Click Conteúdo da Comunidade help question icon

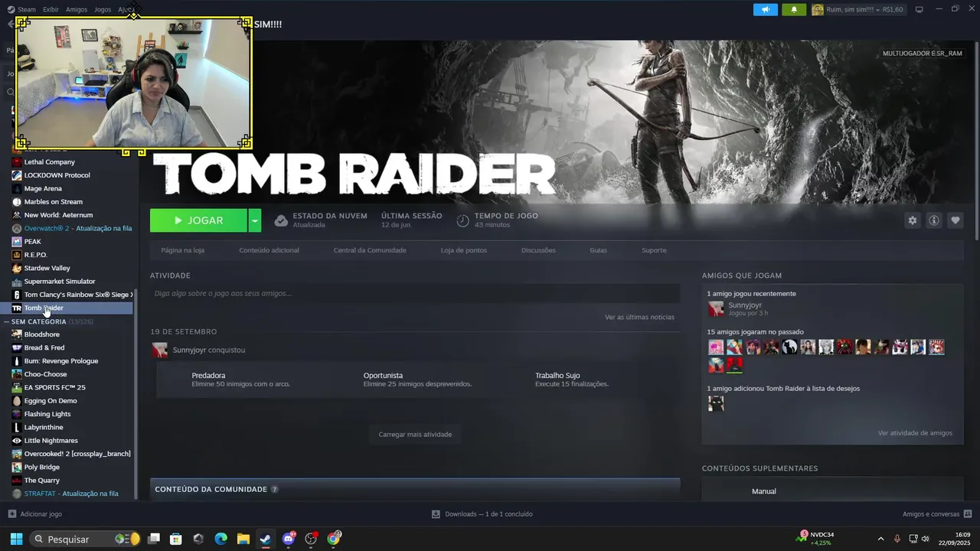pyautogui.click(x=274, y=489)
